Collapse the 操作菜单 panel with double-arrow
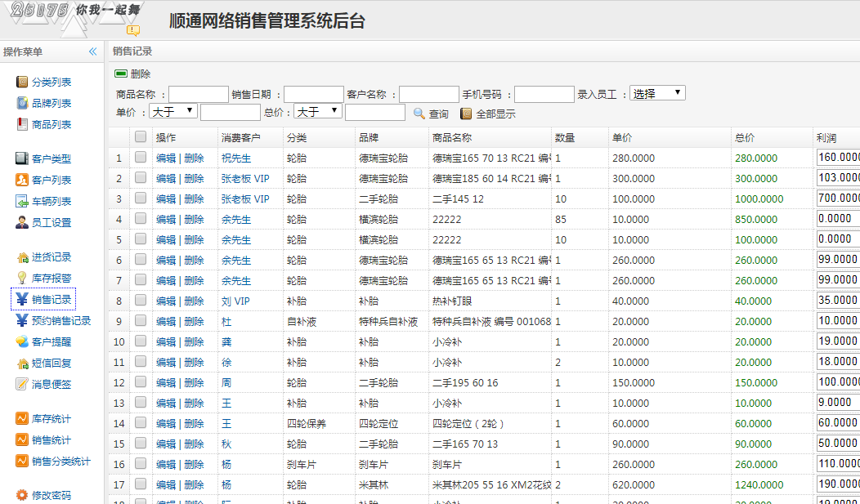Viewport: 860px width, 504px height. click(92, 51)
